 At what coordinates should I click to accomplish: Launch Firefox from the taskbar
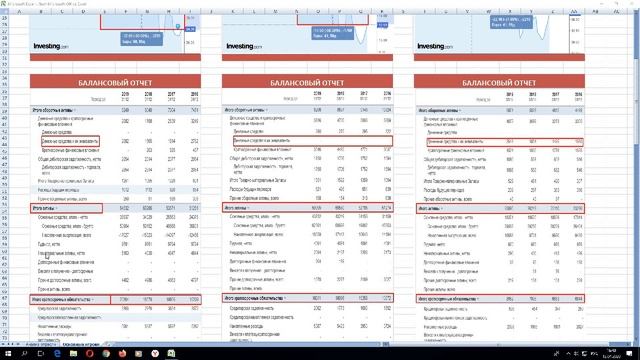point(122,353)
